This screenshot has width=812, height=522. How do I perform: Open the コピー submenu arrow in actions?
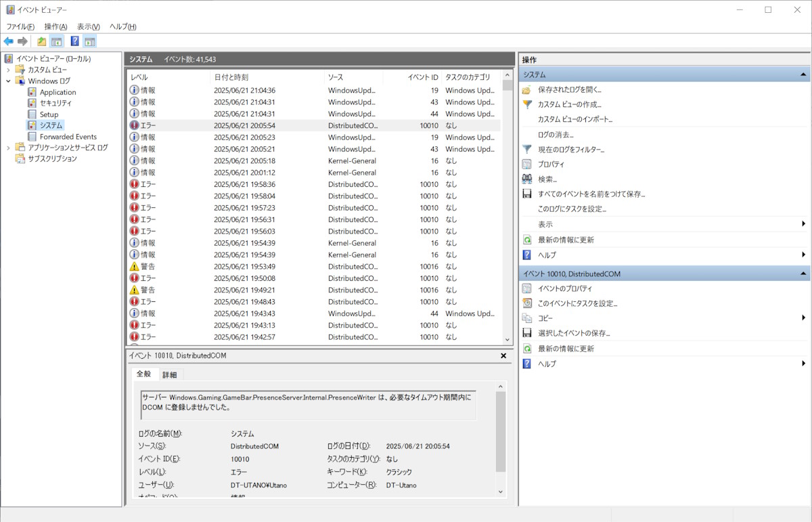coord(803,318)
